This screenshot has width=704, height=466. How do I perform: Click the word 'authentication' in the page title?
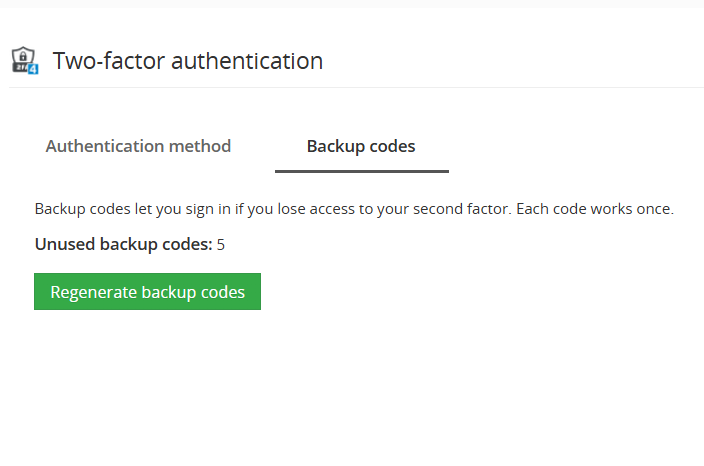pyautogui.click(x=247, y=61)
